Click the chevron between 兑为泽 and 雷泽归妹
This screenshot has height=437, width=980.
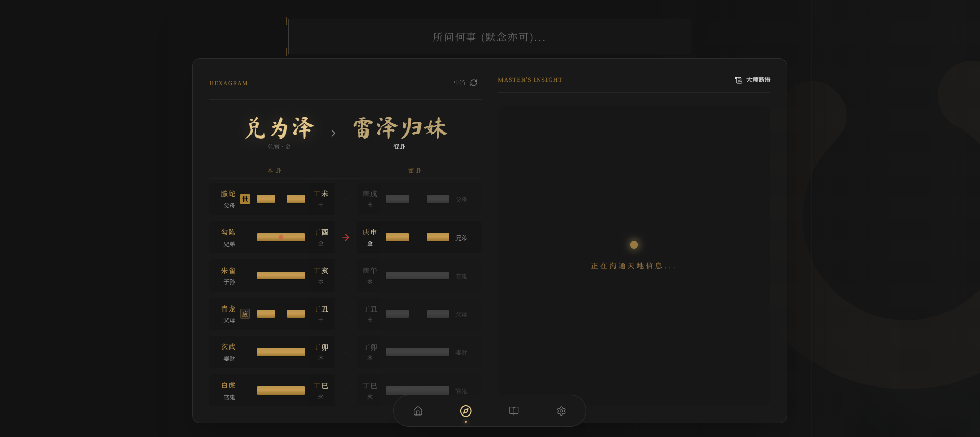point(333,133)
